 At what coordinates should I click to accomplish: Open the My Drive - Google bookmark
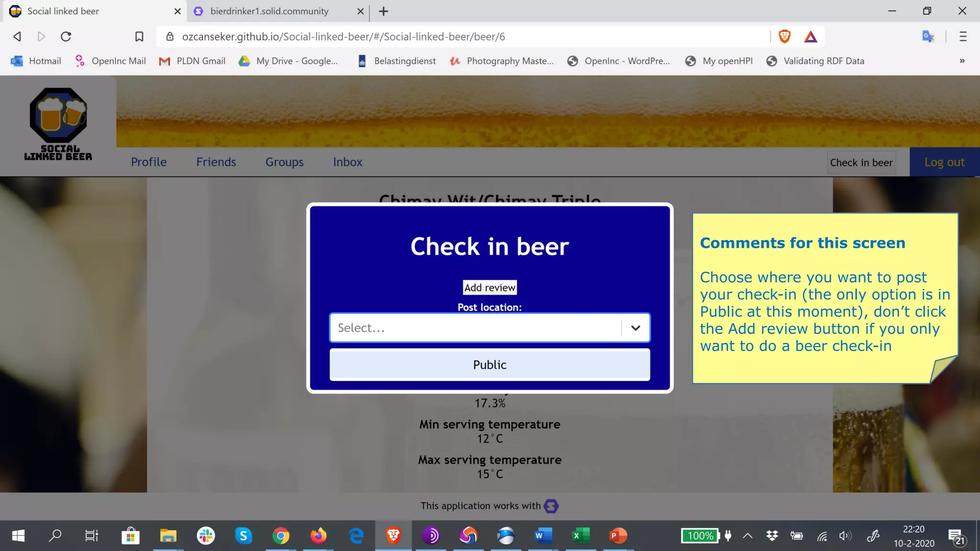288,61
